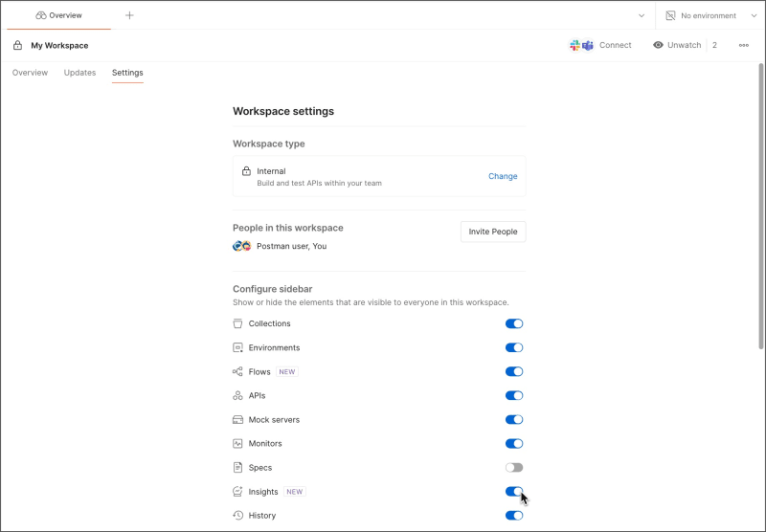The height and width of the screenshot is (532, 766).
Task: Click the Slack and Teams Connect icons
Action: 582,45
